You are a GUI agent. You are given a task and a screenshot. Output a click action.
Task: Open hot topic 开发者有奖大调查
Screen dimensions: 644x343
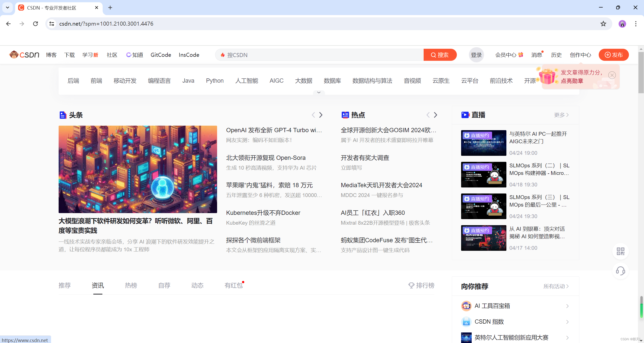point(365,158)
